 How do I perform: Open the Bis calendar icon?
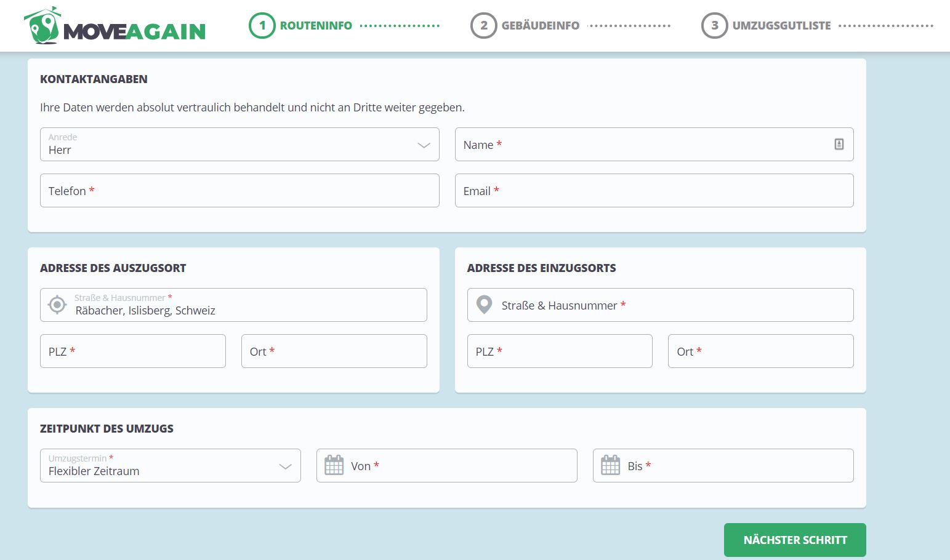pyautogui.click(x=610, y=465)
